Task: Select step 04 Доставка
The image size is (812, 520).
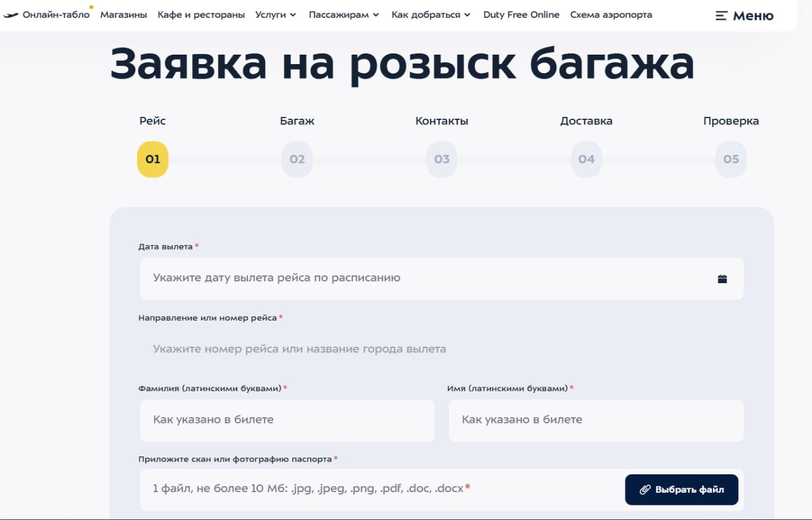Action: click(x=587, y=159)
